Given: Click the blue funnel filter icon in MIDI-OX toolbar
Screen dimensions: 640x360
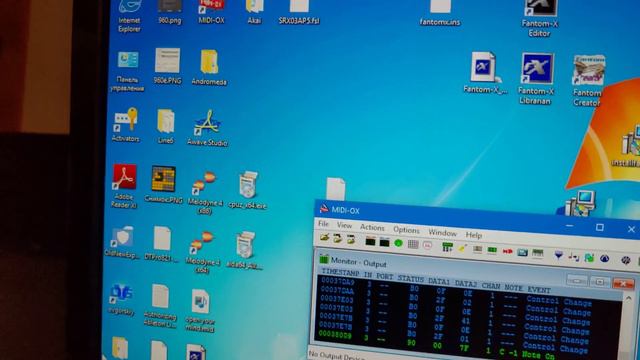Looking at the screenshot, I should click(558, 255).
